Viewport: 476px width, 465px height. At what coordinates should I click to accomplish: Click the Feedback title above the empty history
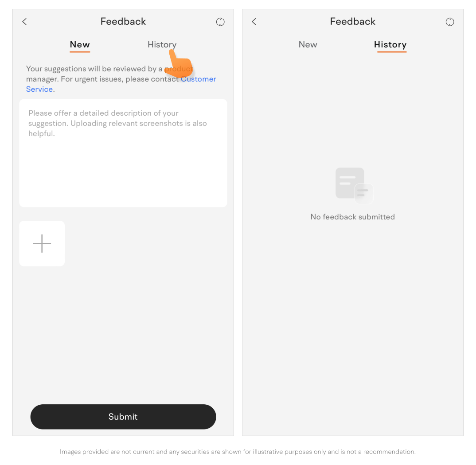[353, 22]
